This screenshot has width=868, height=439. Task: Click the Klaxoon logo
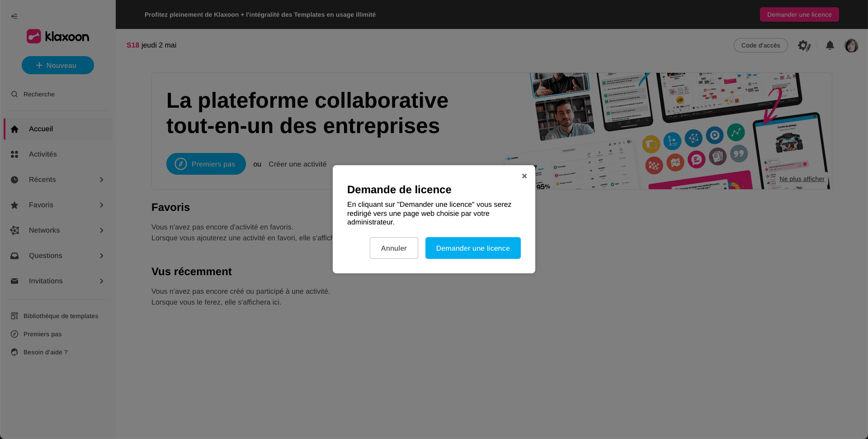pos(58,36)
